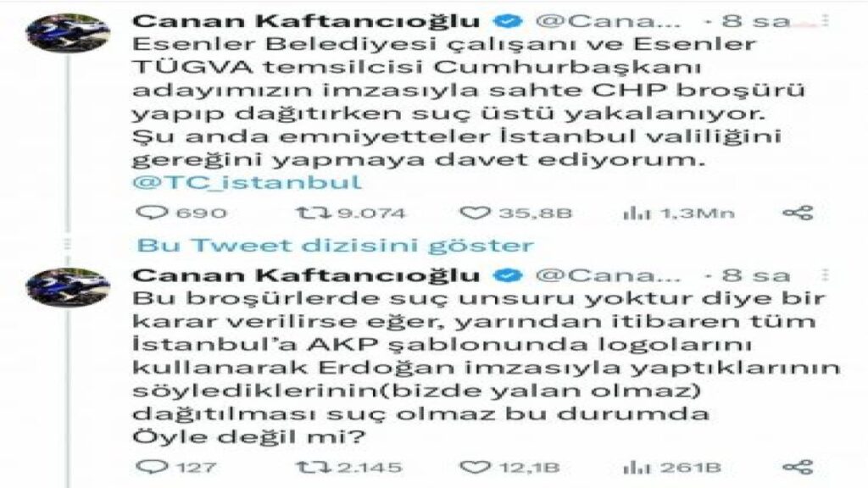The image size is (868, 488).
Task: Open more options menu on first tweet
Action: pos(826,20)
